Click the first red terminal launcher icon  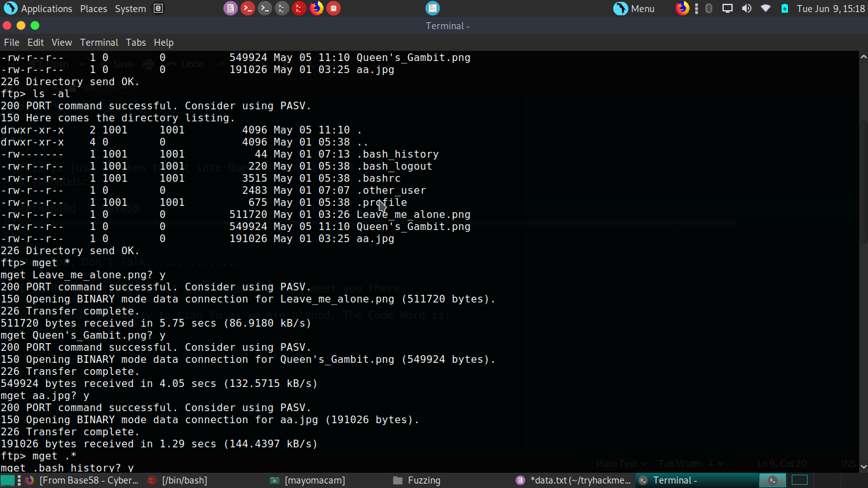pyautogui.click(x=248, y=8)
